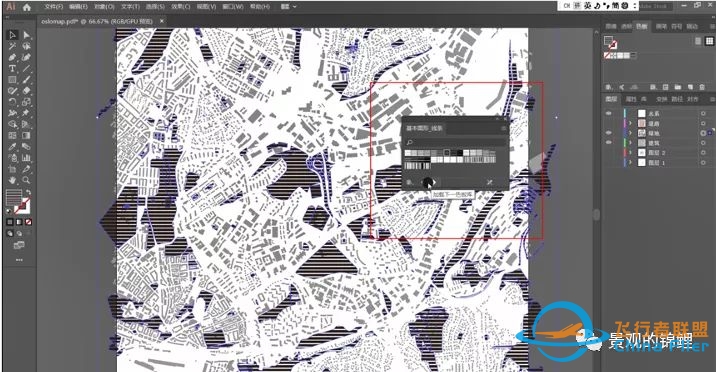The height and width of the screenshot is (372, 716).
Task: Select the Lasso tool
Action: (x=26, y=46)
